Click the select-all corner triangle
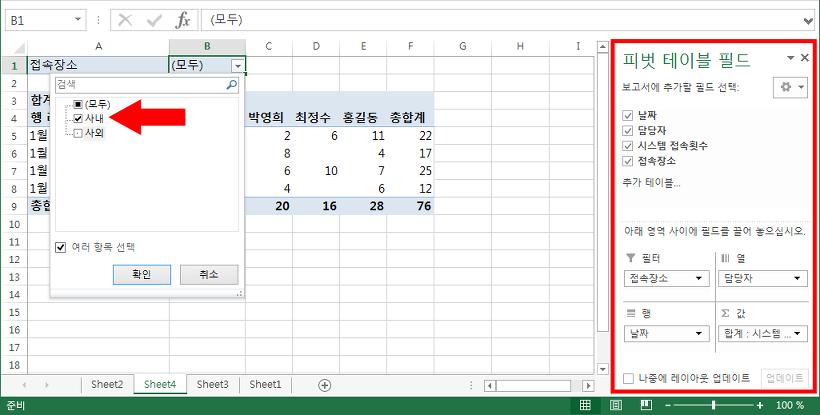Image resolution: width=820 pixels, height=415 pixels. coord(18,49)
